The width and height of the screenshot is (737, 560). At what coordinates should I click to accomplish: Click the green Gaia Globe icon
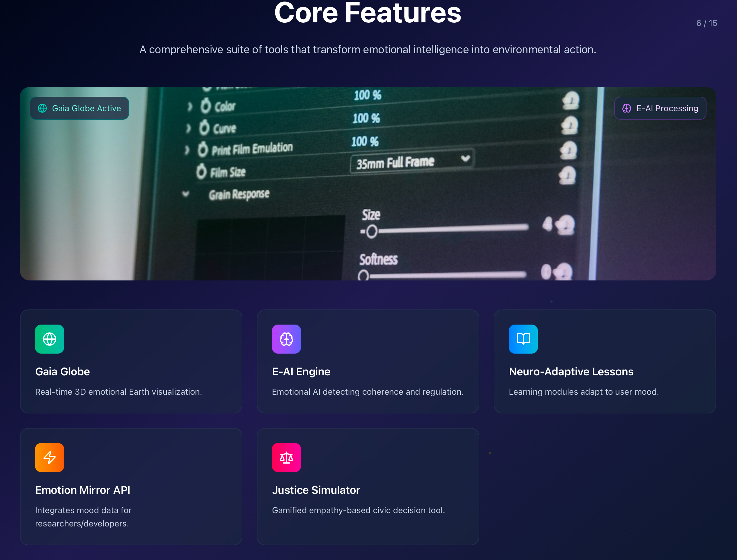point(49,339)
